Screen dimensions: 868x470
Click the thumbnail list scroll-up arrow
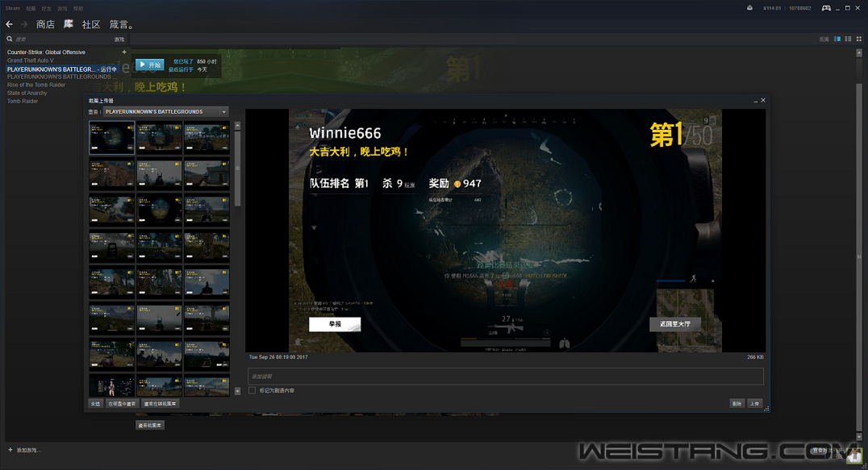237,126
